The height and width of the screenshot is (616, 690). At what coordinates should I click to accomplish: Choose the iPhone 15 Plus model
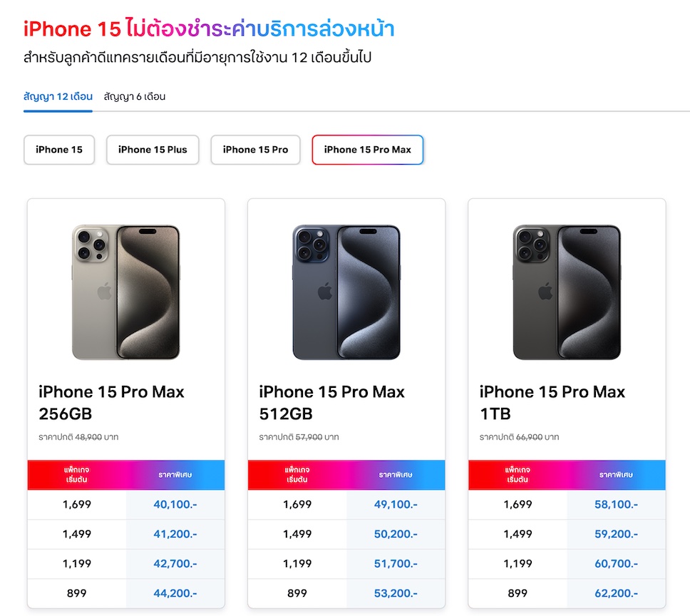click(x=153, y=150)
